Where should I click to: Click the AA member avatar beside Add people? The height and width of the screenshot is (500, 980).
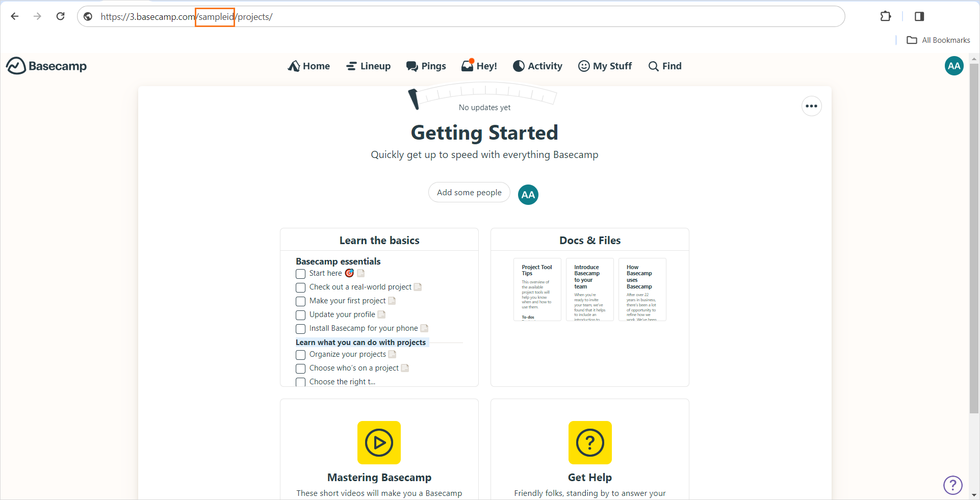pos(528,194)
